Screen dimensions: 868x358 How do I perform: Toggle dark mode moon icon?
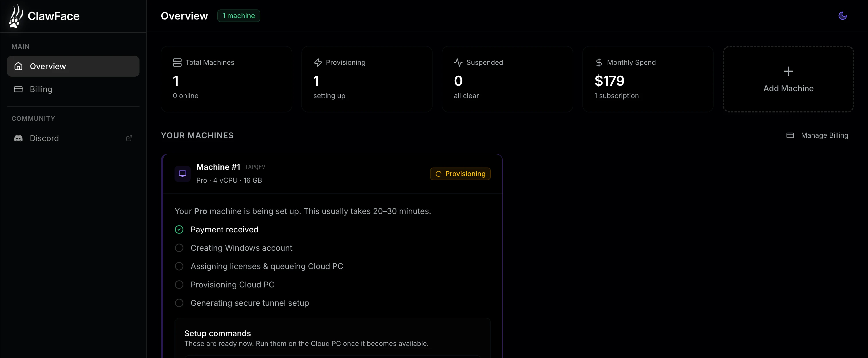click(x=842, y=16)
